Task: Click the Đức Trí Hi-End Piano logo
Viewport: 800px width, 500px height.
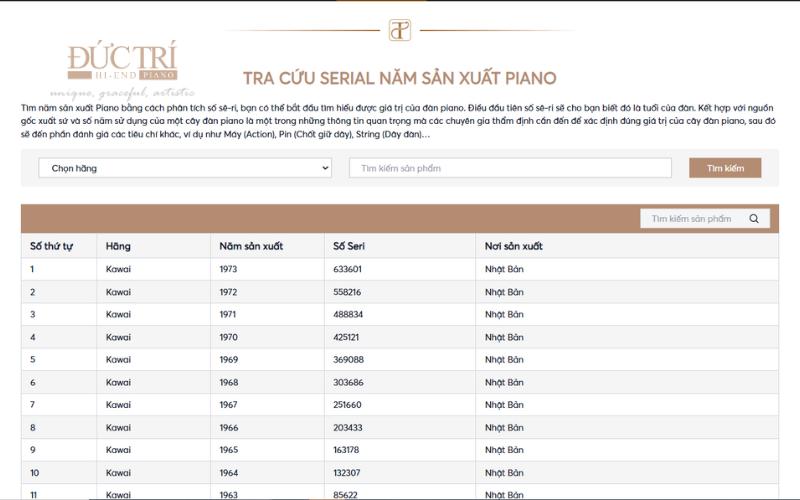Action: click(122, 69)
